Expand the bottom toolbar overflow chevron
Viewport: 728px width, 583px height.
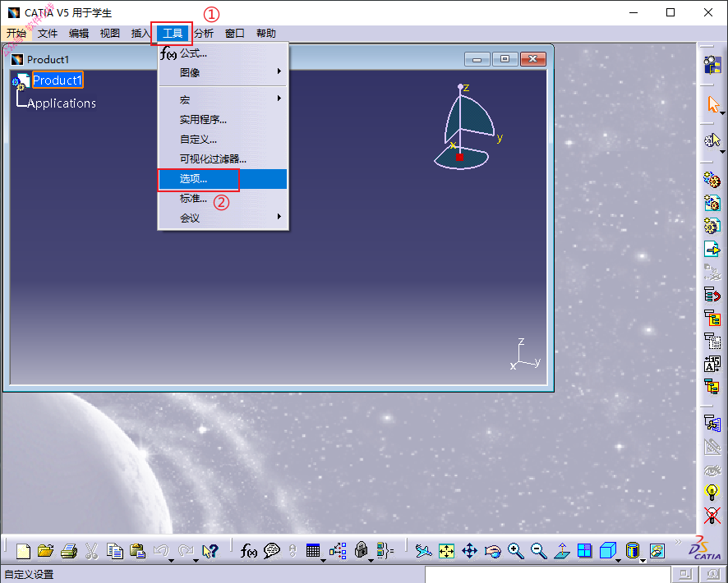[678, 542]
